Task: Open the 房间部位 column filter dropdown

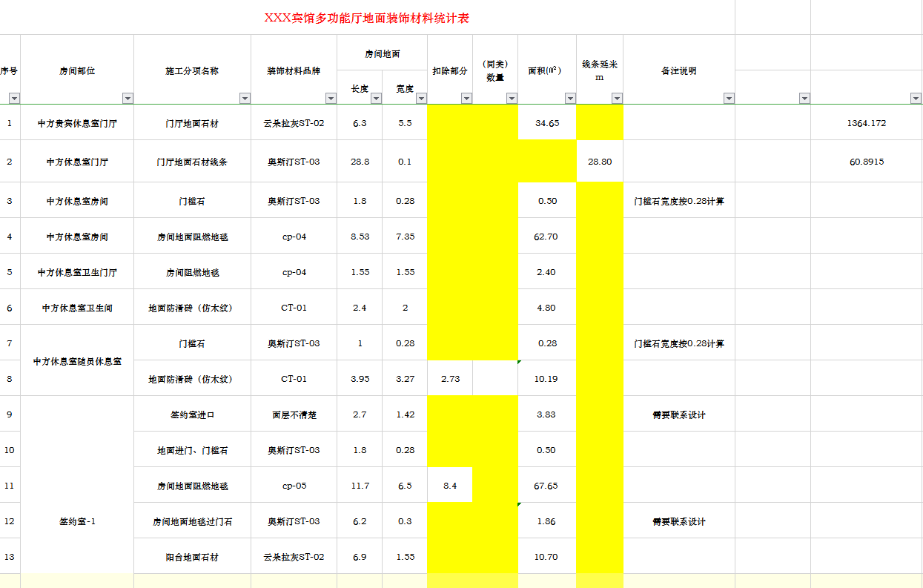Action: click(x=126, y=97)
